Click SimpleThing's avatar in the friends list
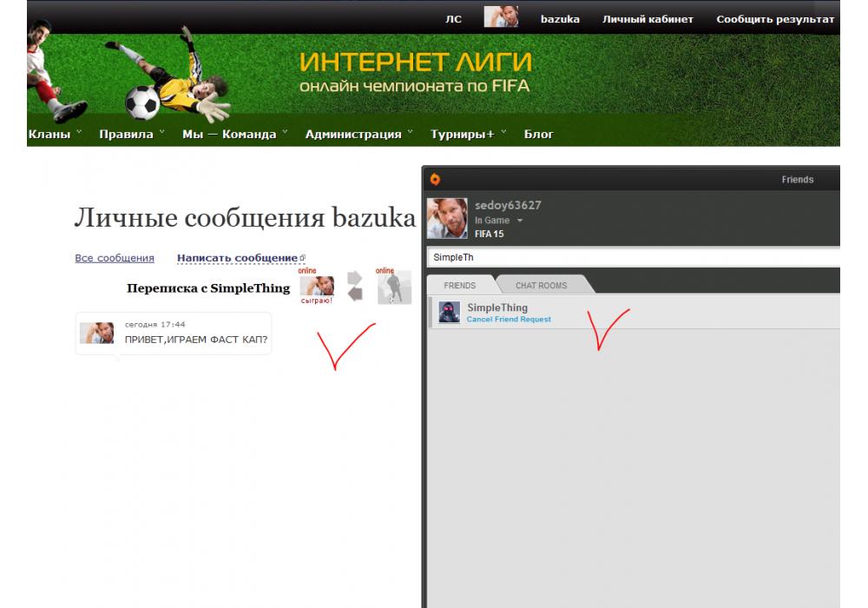The image size is (868, 608). pyautogui.click(x=449, y=313)
